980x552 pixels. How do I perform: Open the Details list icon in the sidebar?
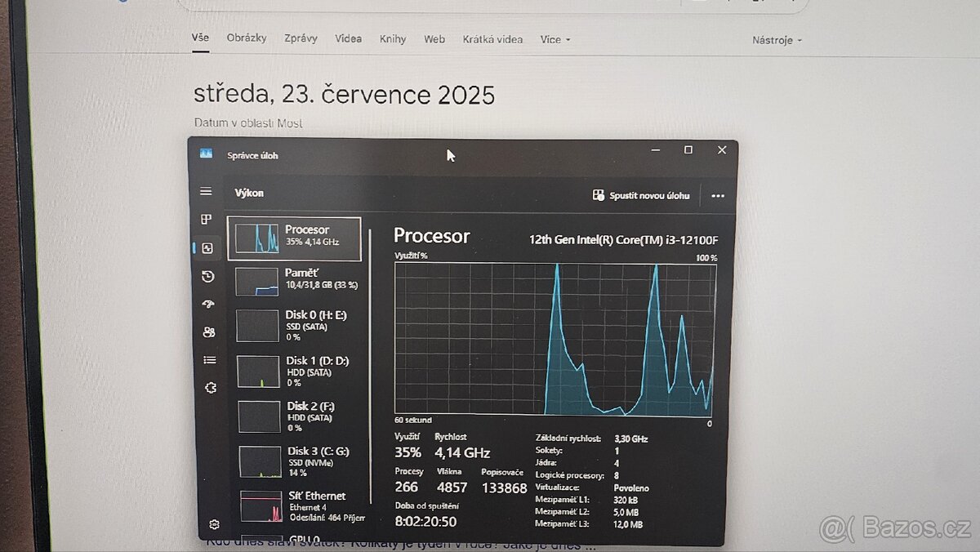point(210,360)
